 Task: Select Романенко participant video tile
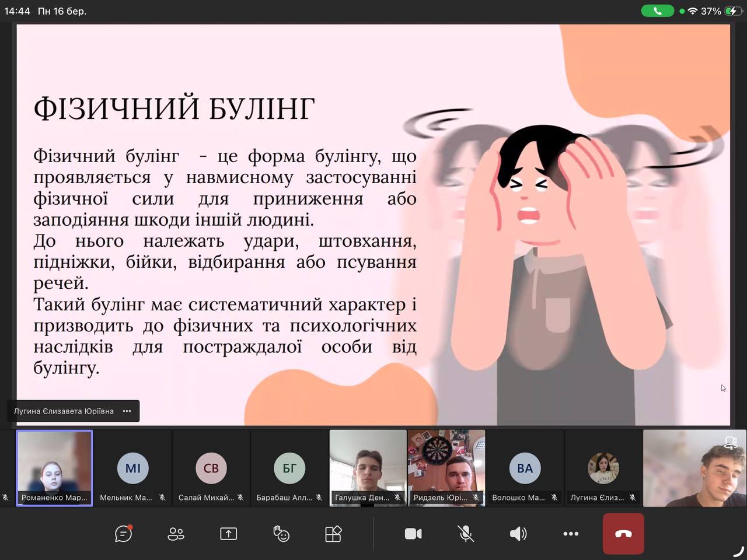pyautogui.click(x=54, y=468)
